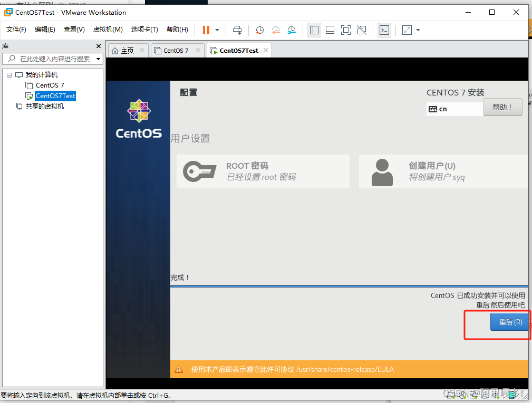Take a snapshot using the clock-plus icon
Image resolution: width=532 pixels, height=403 pixels.
259,30
